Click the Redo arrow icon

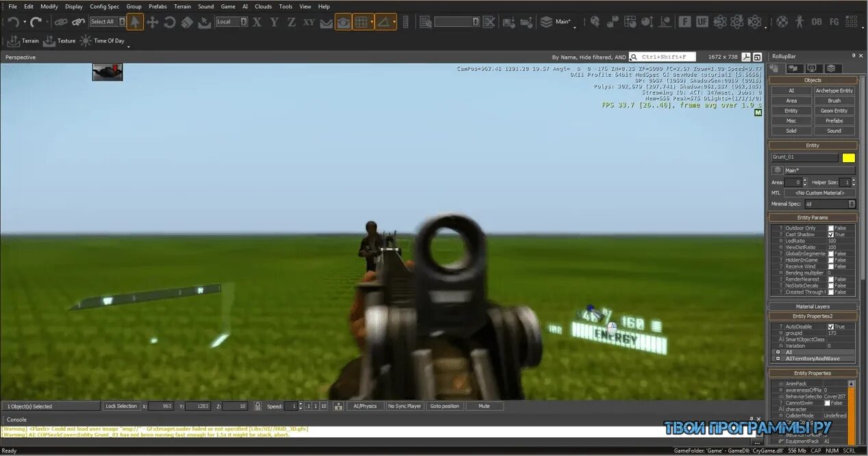coord(37,22)
